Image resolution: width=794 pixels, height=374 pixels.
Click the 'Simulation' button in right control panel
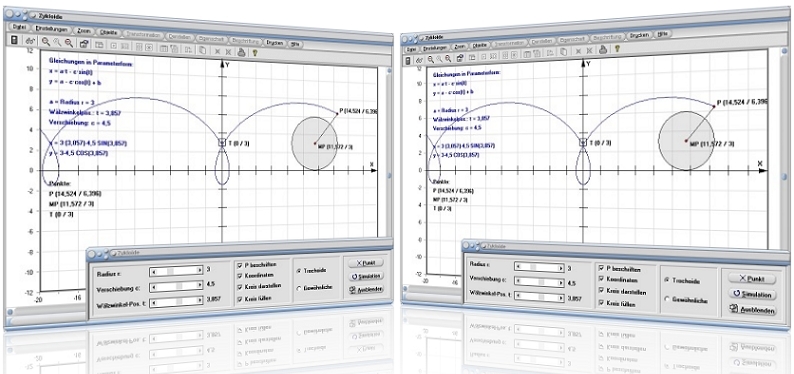[752, 295]
